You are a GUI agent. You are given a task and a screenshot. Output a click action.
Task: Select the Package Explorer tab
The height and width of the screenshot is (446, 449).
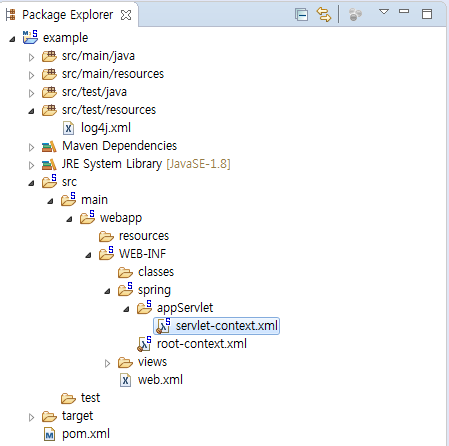[68, 15]
